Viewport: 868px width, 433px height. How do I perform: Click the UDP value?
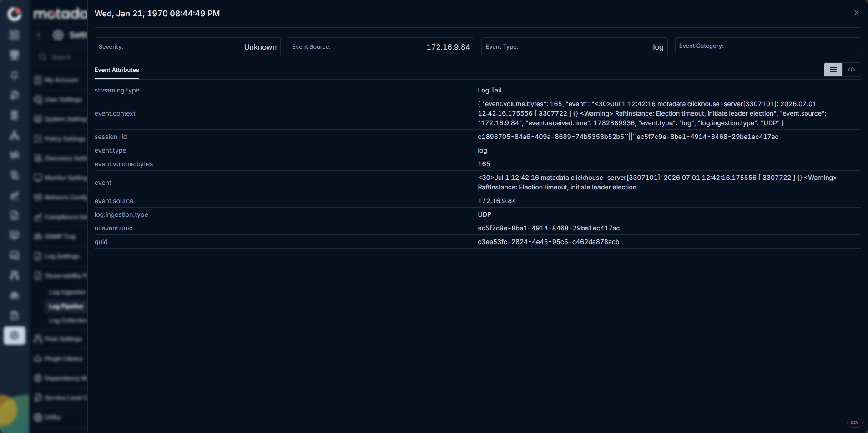point(484,214)
